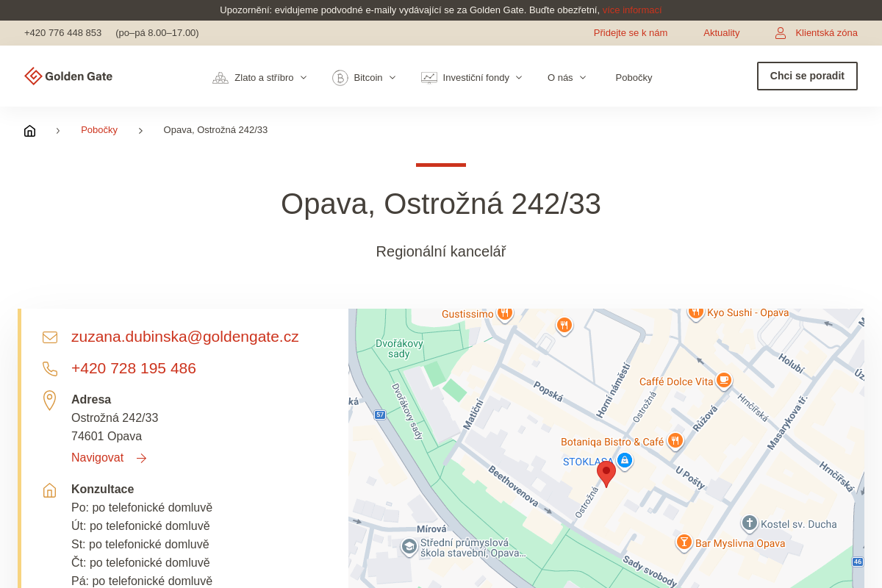Click the gold bars icon by Zlato a stříbro
The width and height of the screenshot is (882, 588).
pos(220,78)
